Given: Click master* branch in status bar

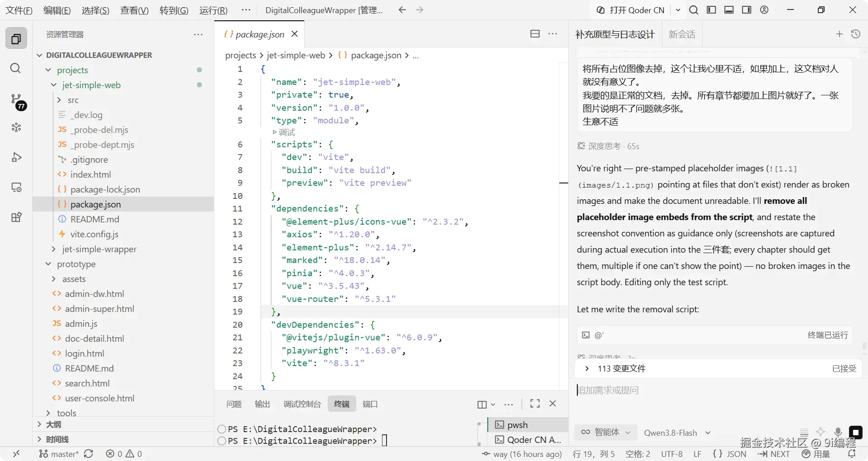Looking at the screenshot, I should tap(59, 454).
